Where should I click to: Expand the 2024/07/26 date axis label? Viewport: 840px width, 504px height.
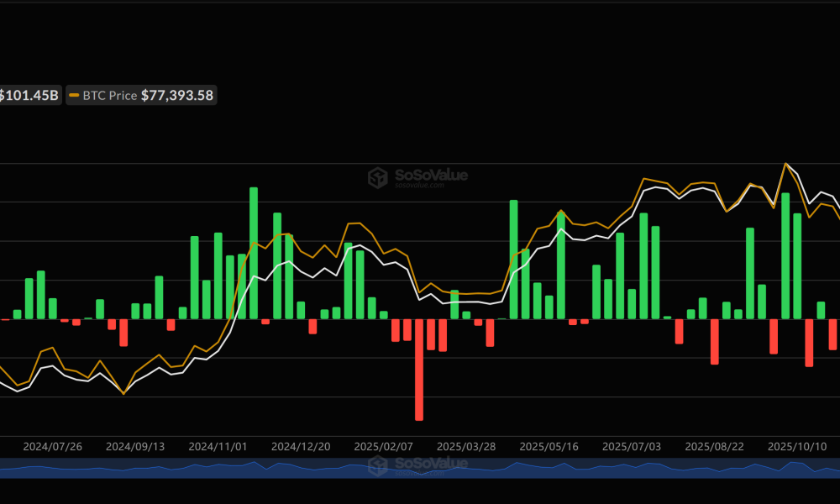click(x=53, y=447)
